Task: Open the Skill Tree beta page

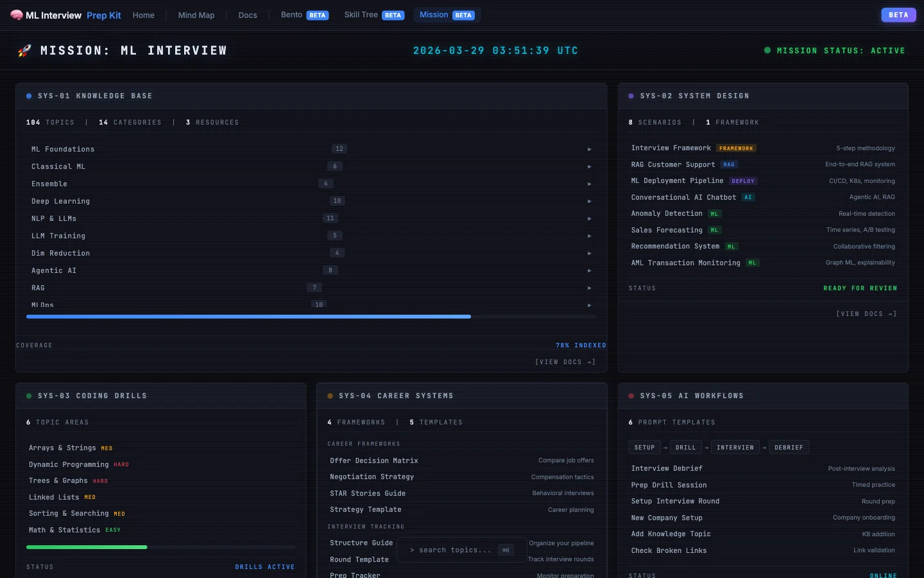Action: pyautogui.click(x=374, y=15)
